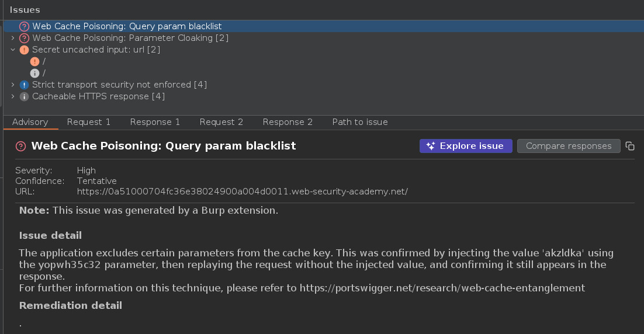644x334 pixels.
Task: Switch to the Request 2 tab
Action: tap(221, 122)
